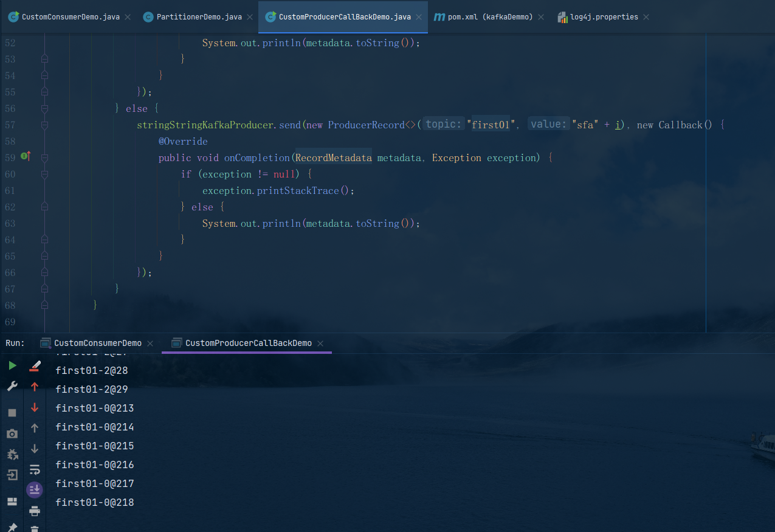Click the red up arrow navigation icon
Viewport: 775px width, 532px height.
(x=35, y=385)
